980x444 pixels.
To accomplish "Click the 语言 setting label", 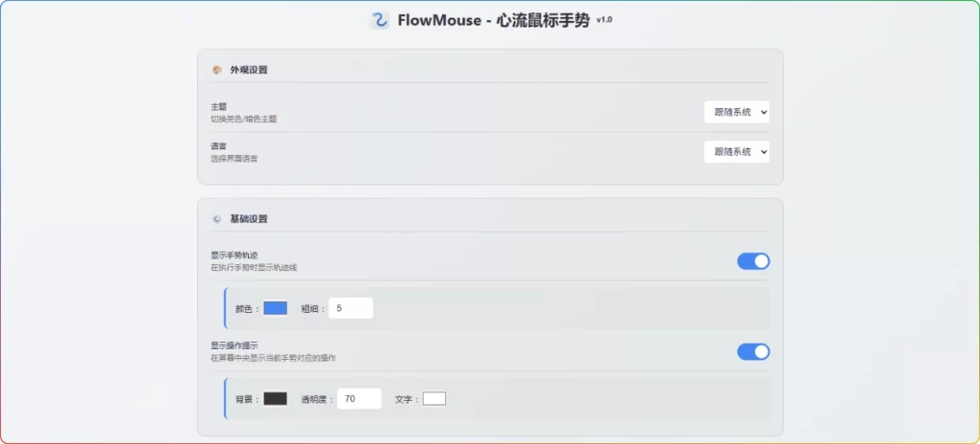I will click(219, 147).
